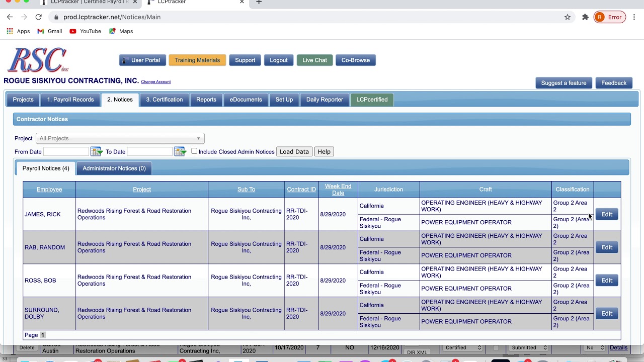The width and height of the screenshot is (644, 362).
Task: Click into the To Date input field
Action: pos(150,151)
